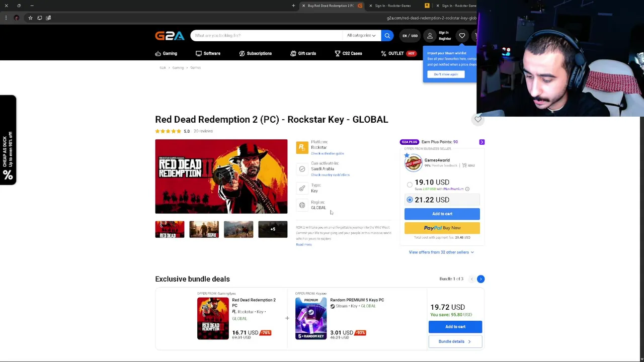Close the Buy Red Dead Redemption tab
The height and width of the screenshot is (362, 644).
coord(303,6)
